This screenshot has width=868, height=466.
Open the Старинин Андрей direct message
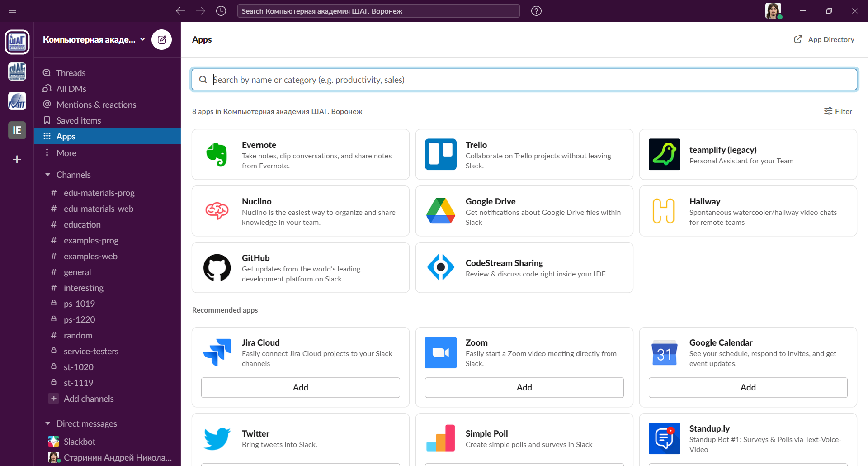pyautogui.click(x=107, y=457)
